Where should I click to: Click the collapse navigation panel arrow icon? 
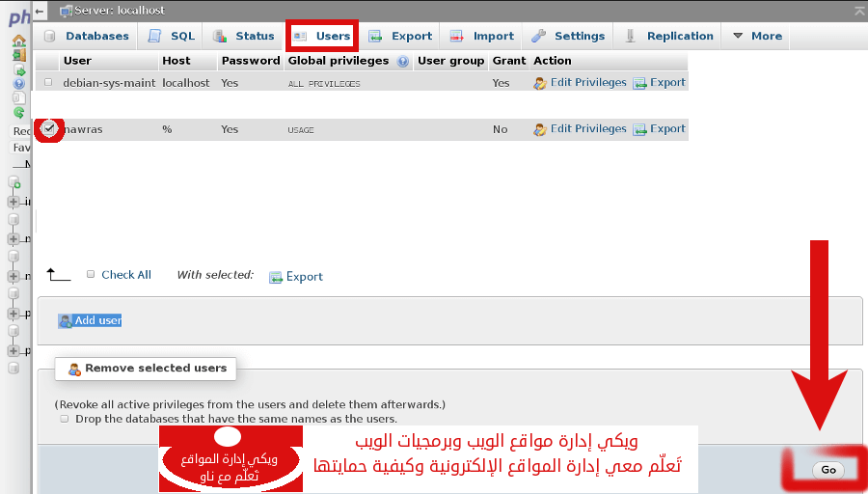click(x=39, y=11)
